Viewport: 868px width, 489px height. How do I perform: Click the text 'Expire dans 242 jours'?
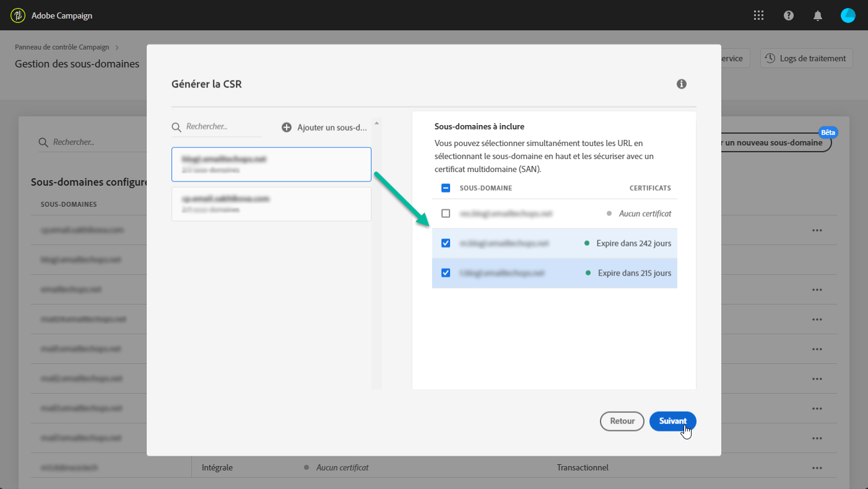click(634, 243)
